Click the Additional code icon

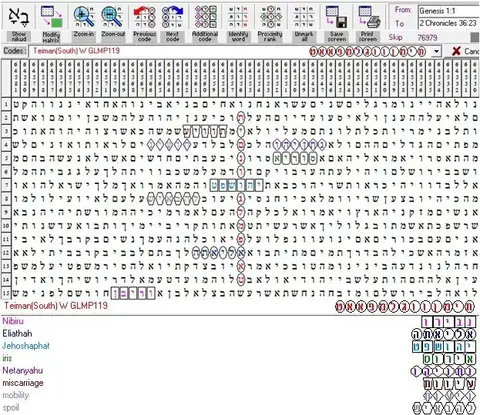[205, 16]
